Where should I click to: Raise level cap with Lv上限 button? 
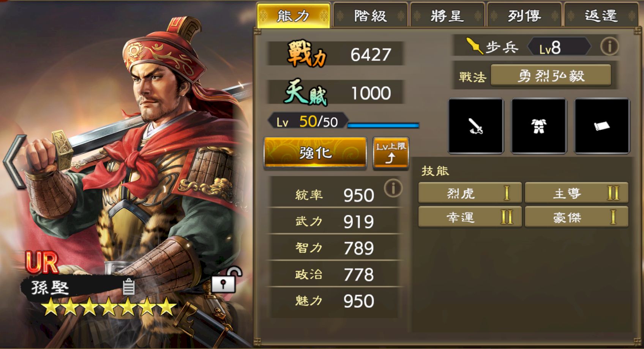click(x=391, y=153)
